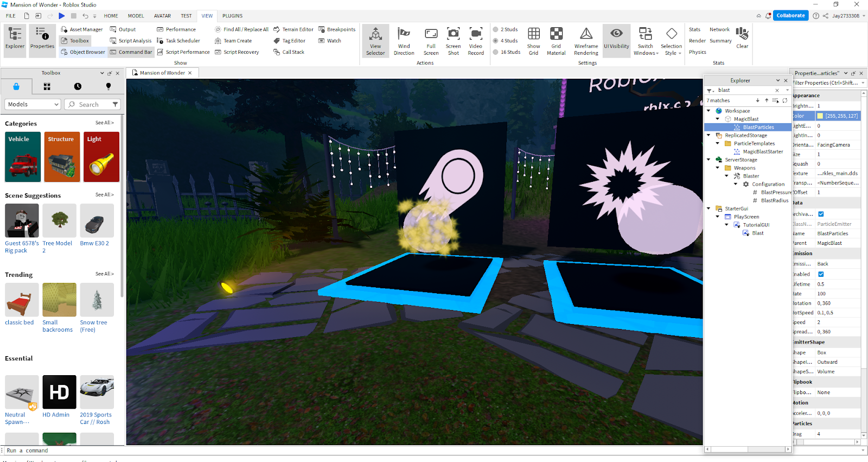
Task: Open Toolbox search filter options
Action: (x=115, y=104)
